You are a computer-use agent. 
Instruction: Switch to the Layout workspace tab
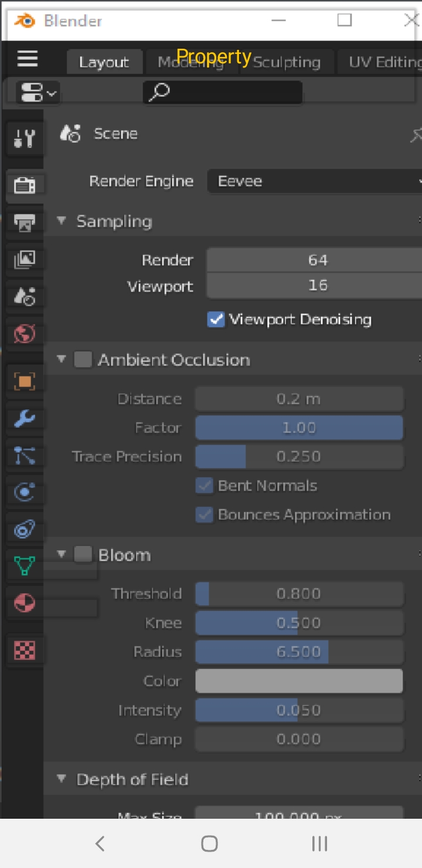tap(104, 62)
